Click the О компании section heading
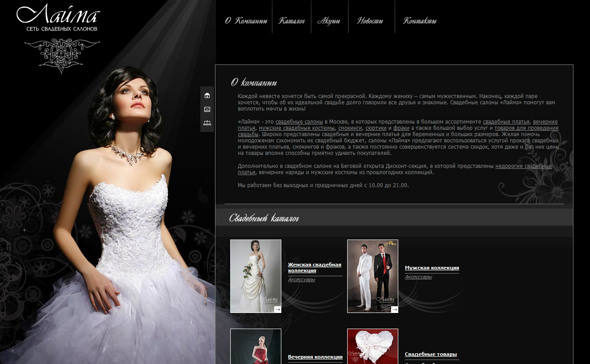The image size is (590, 364). 254,82
